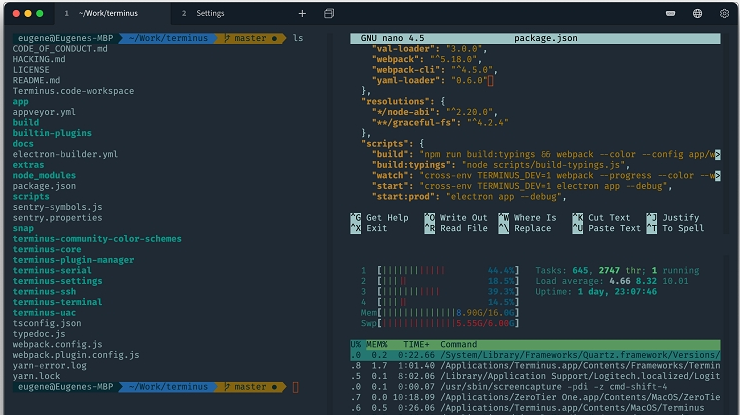The width and height of the screenshot is (740, 415).
Task: Click the node_modules directory name
Action: tap(44, 175)
